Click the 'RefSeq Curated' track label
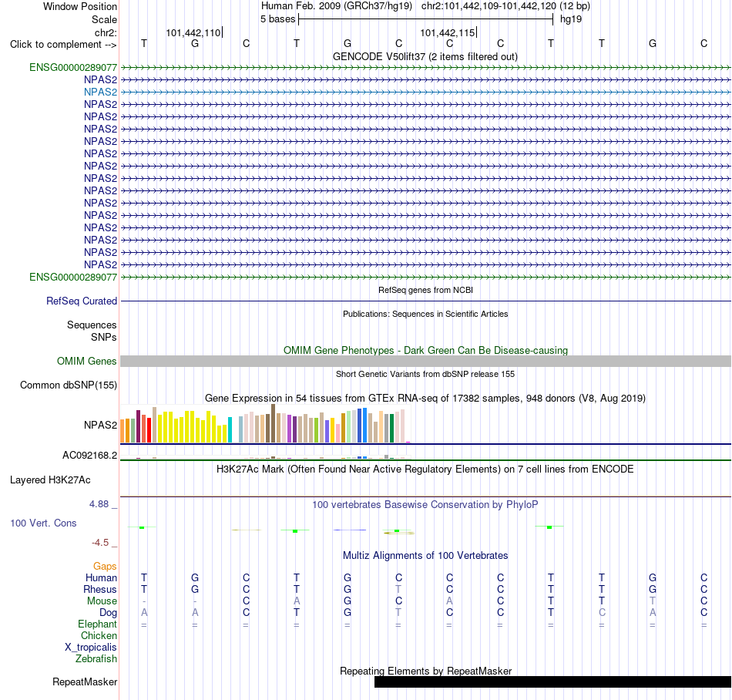This screenshot has width=732, height=700. (82, 301)
